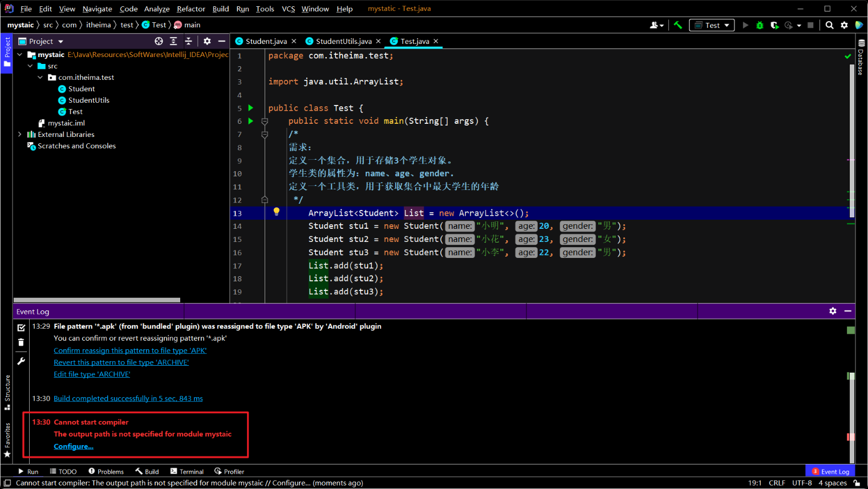Expand External Libraries node
Screen dimensions: 868x489
20,135
